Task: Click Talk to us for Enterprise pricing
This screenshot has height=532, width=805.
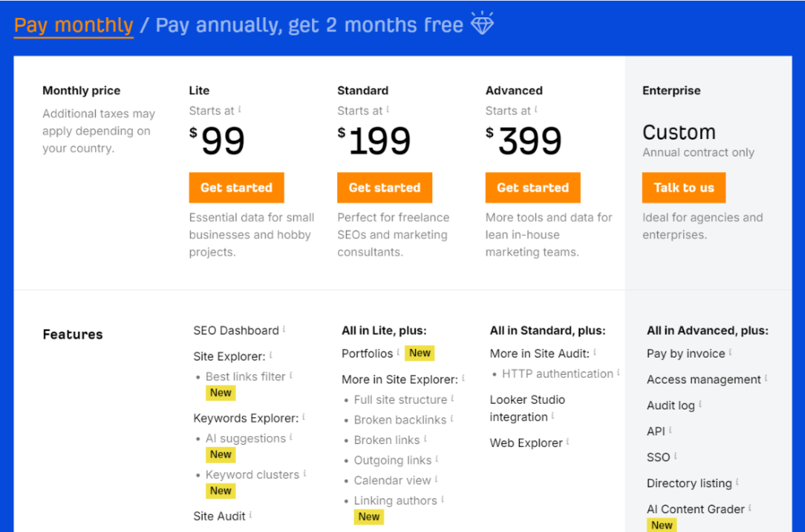Action: 683,187
